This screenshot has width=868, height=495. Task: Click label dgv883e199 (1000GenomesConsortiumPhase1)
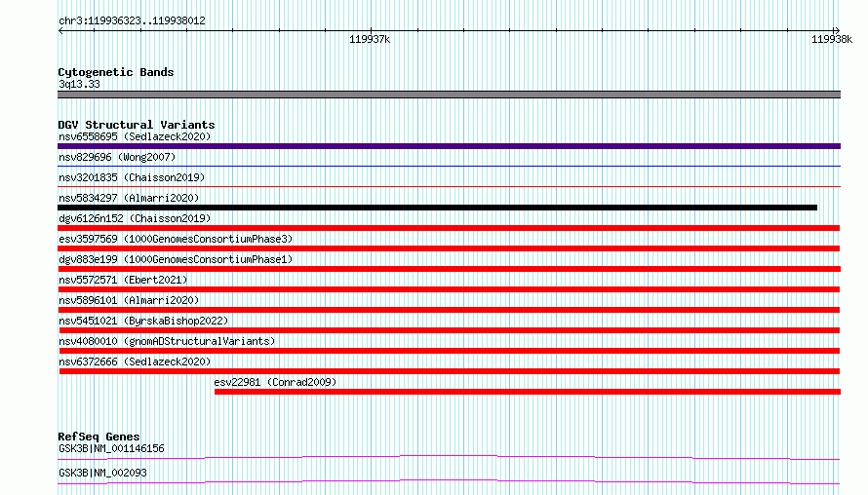tap(176, 259)
